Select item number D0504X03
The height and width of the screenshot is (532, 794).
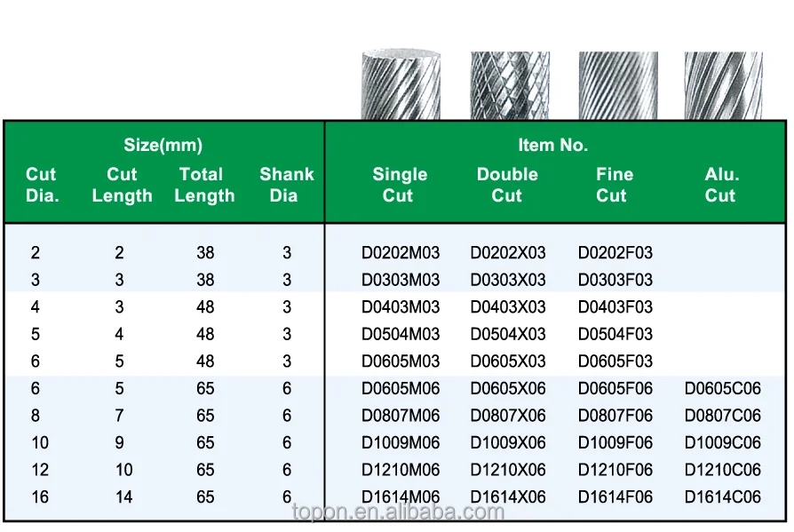508,334
